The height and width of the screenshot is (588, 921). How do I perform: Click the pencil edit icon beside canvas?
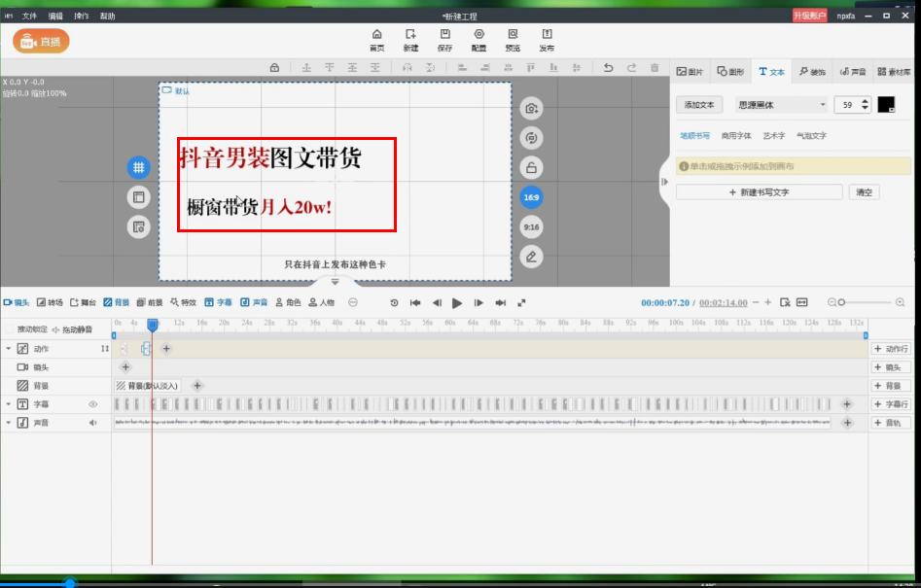(x=531, y=257)
